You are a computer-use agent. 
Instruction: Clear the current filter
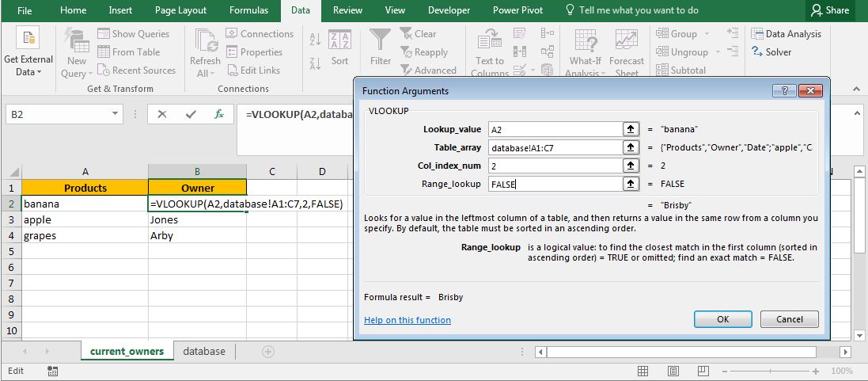[418, 34]
